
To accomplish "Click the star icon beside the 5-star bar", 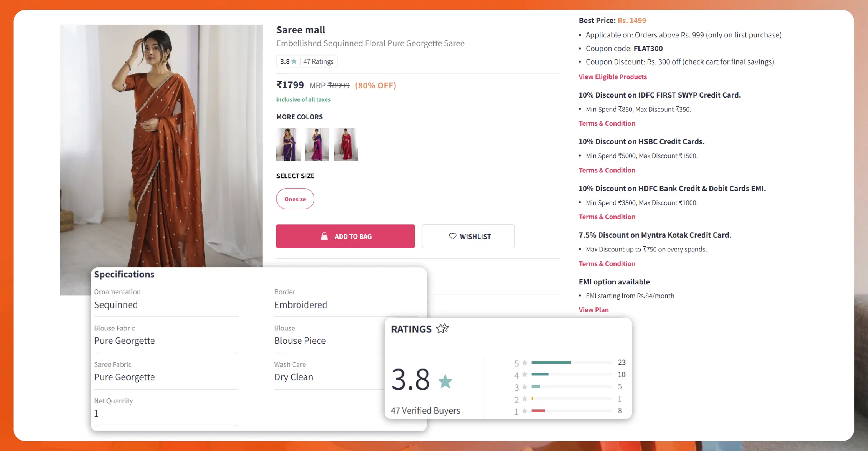I will point(524,363).
